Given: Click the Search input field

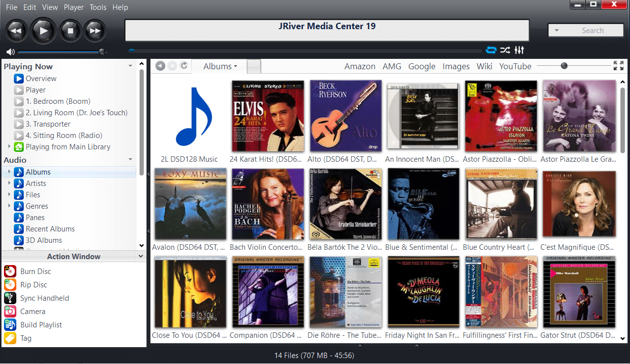Looking at the screenshot, I should point(585,30).
